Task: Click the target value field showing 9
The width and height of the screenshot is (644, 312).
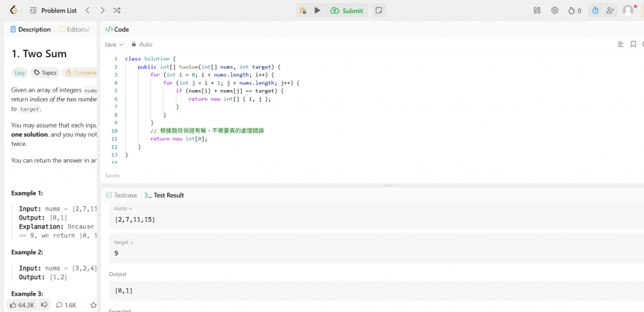Action: (x=376, y=253)
